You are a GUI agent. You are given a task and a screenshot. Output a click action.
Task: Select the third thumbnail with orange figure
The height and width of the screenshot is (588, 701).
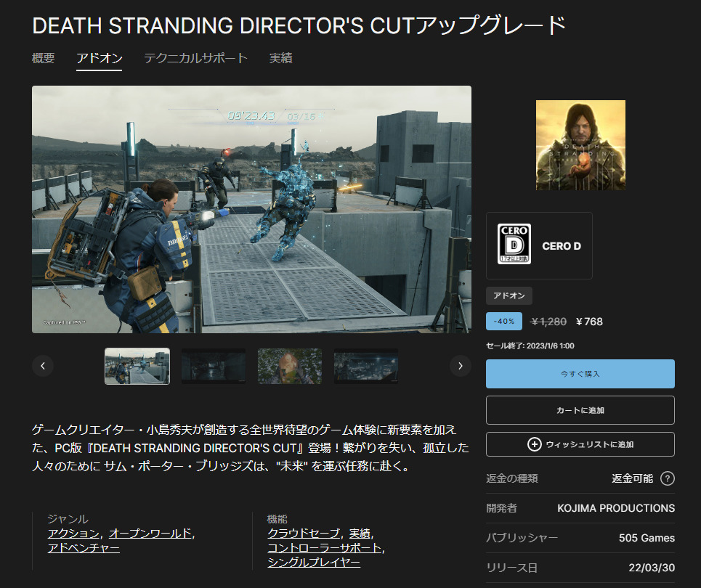pos(290,366)
